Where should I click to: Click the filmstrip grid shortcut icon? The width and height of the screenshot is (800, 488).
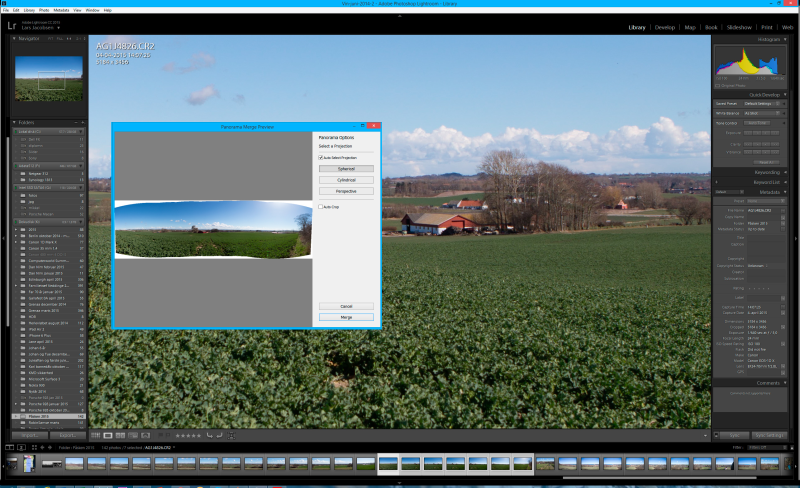[34, 448]
